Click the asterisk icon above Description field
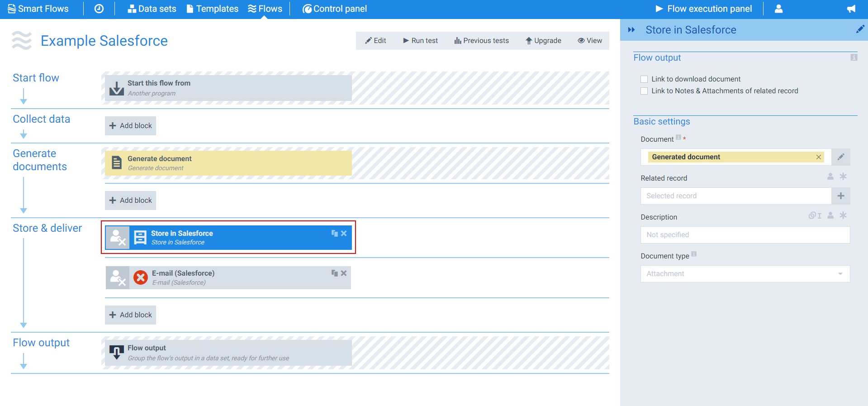The height and width of the screenshot is (406, 868). tap(843, 215)
